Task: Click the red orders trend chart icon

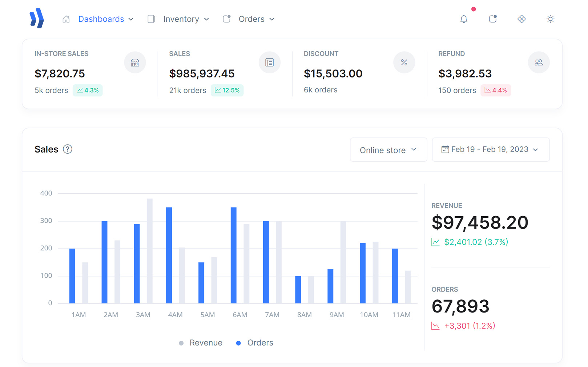Action: tap(435, 326)
